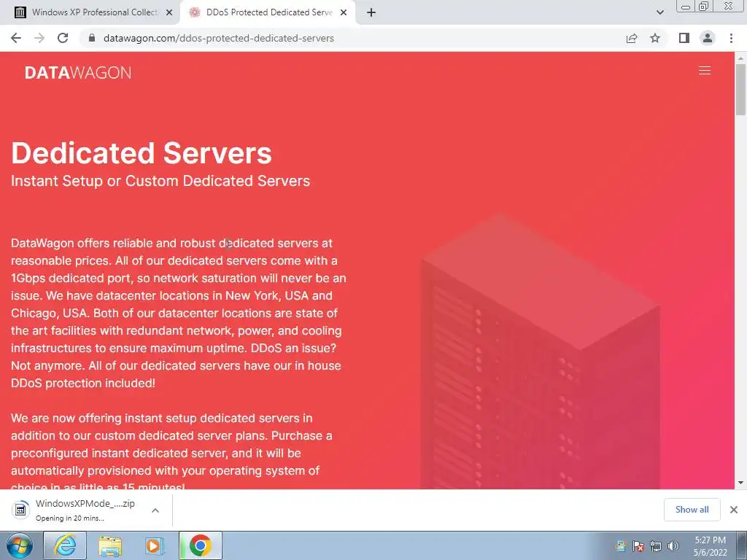Click the first tray icon beside flag

(x=621, y=545)
